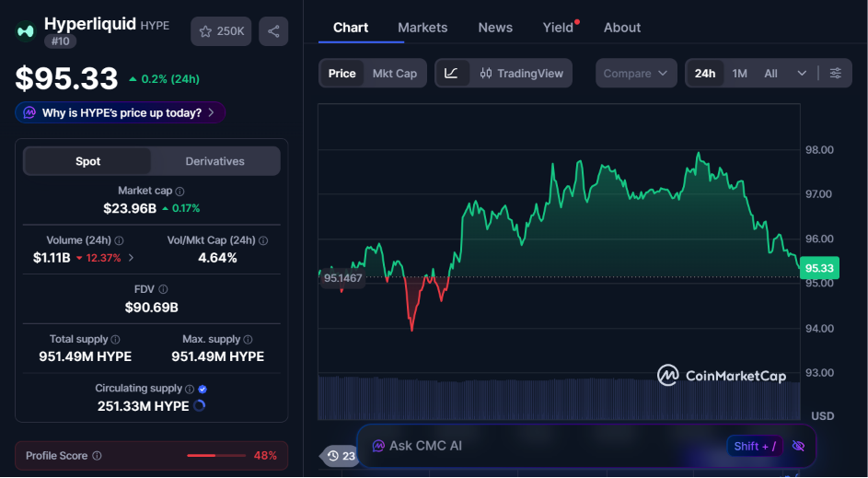
Task: Select the 24h time range
Action: click(x=705, y=73)
